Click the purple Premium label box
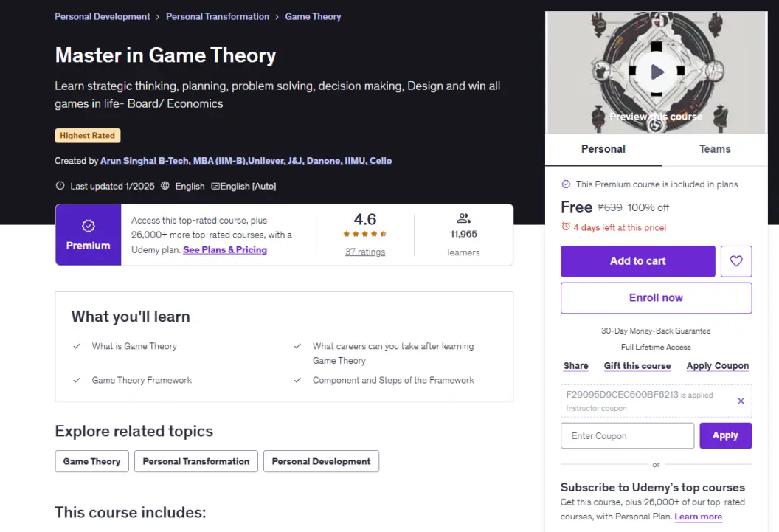 (x=89, y=235)
